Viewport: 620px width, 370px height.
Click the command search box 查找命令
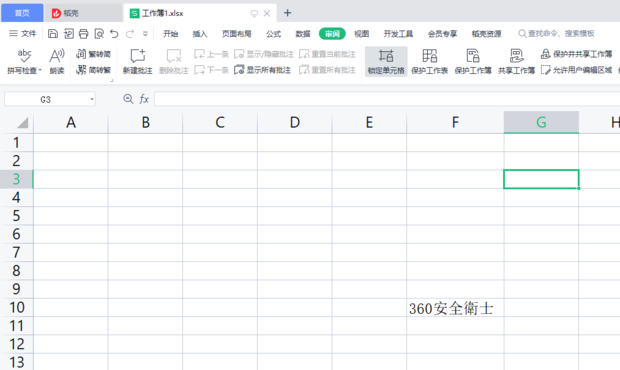(x=556, y=34)
